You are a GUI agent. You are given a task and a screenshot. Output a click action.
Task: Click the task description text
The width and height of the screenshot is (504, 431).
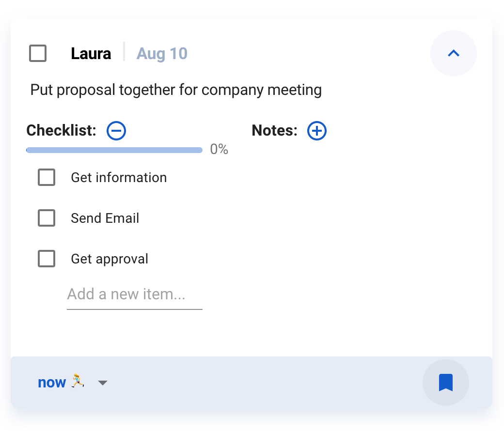click(x=176, y=90)
